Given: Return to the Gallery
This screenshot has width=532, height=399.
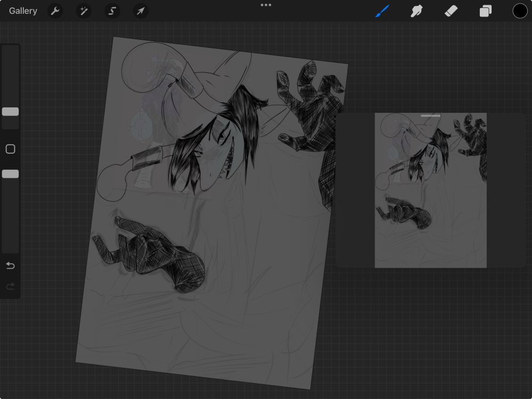Looking at the screenshot, I should pyautogui.click(x=23, y=11).
